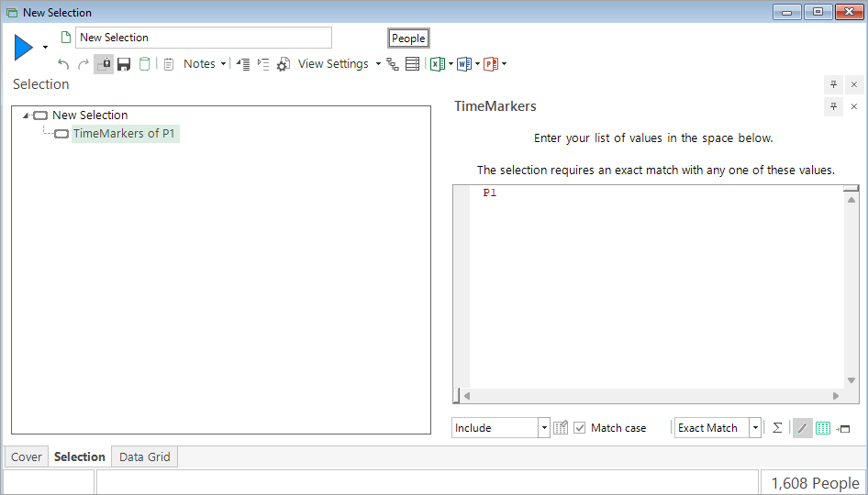This screenshot has height=495, width=868.
Task: Close the Selection panel
Action: tap(854, 84)
